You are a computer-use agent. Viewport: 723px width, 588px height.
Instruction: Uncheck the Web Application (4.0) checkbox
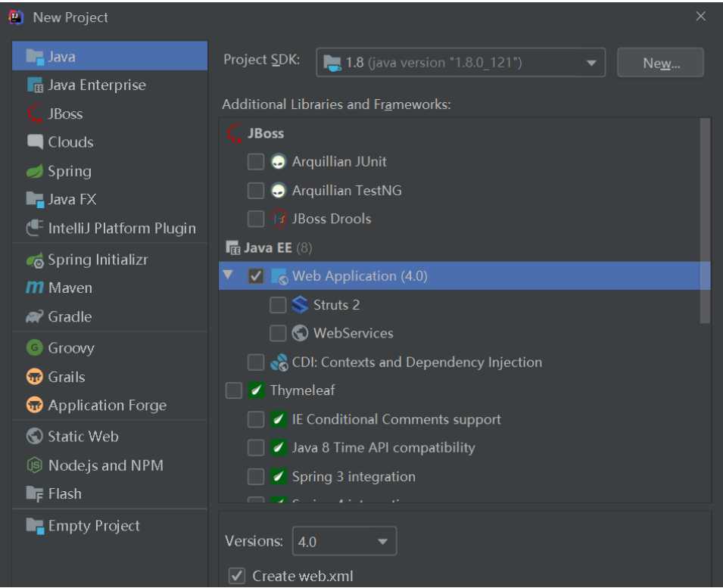(x=256, y=276)
